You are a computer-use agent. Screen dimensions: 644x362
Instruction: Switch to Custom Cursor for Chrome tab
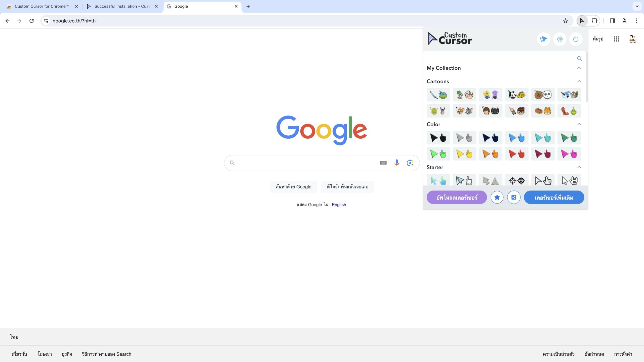click(x=42, y=6)
